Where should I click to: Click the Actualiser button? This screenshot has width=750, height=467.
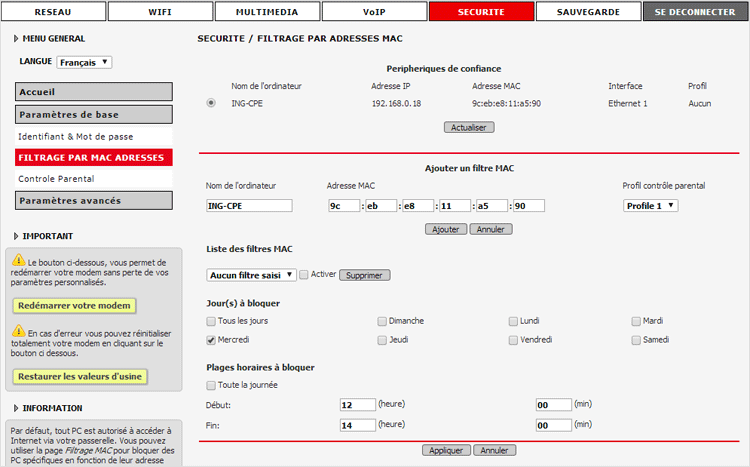(x=468, y=127)
